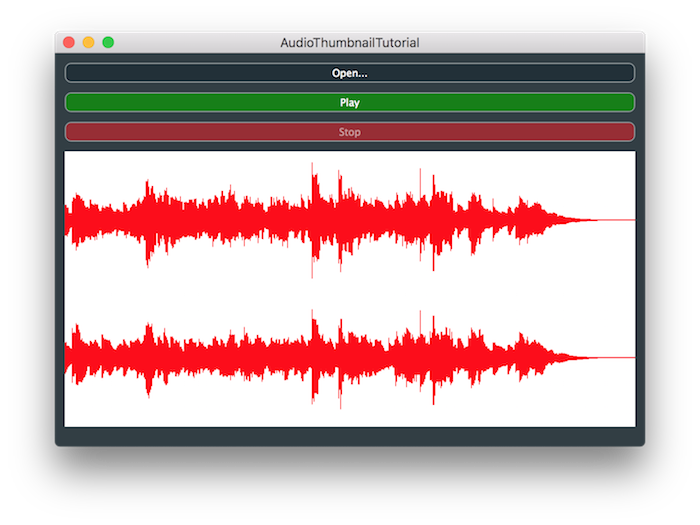The width and height of the screenshot is (700, 525).
Task: Click the red Stop button
Action: tap(350, 132)
